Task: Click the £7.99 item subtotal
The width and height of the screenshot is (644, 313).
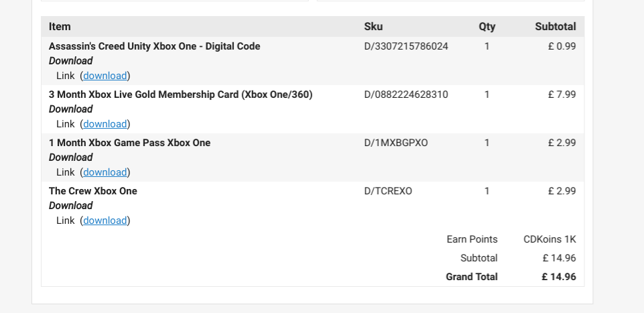Action: pos(561,95)
